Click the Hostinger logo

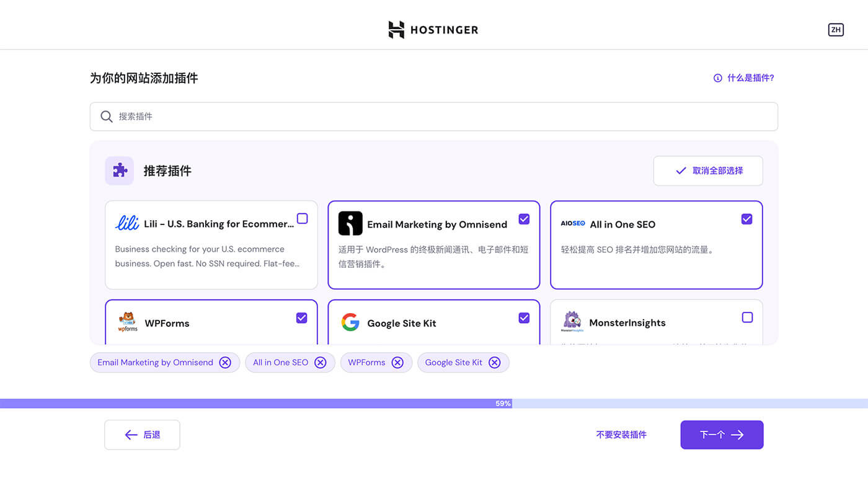point(433,30)
